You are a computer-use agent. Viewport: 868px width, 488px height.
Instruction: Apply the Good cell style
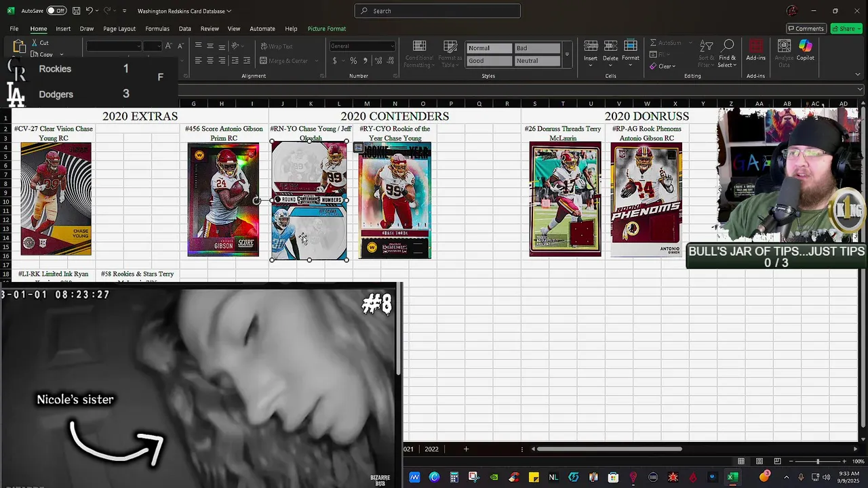tap(489, 60)
